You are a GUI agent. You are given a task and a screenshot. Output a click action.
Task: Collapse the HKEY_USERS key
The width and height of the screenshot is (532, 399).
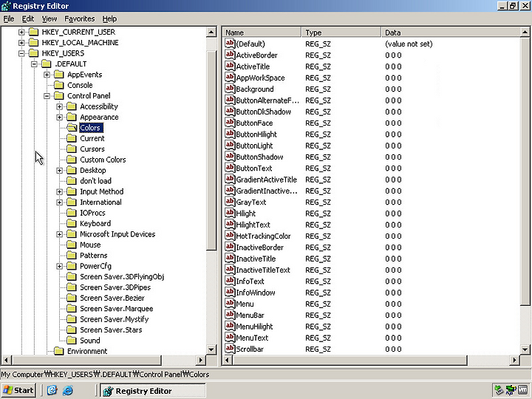point(21,53)
